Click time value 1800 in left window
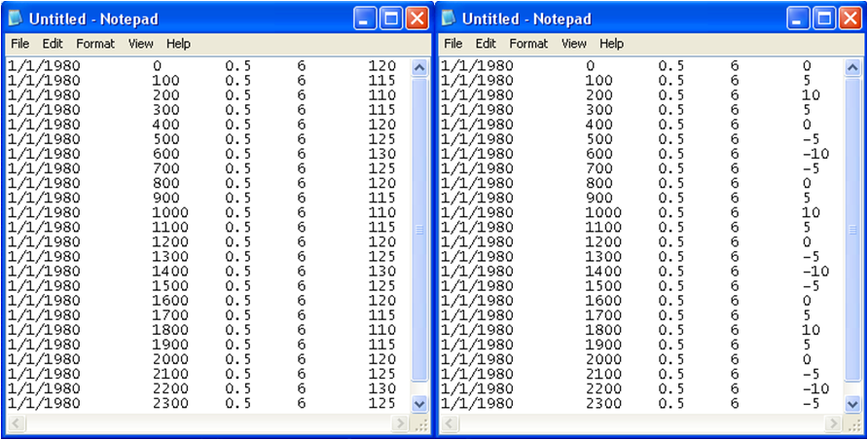Image resolution: width=868 pixels, height=440 pixels. pyautogui.click(x=170, y=330)
